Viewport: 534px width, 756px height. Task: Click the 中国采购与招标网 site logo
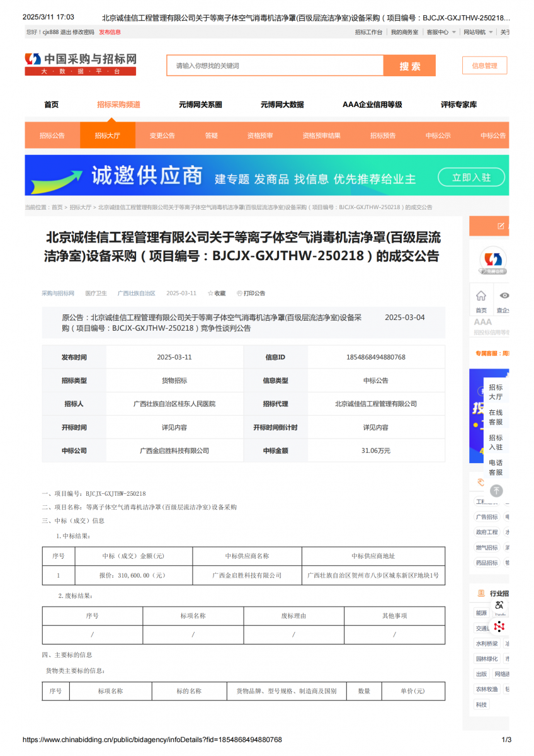[81, 64]
